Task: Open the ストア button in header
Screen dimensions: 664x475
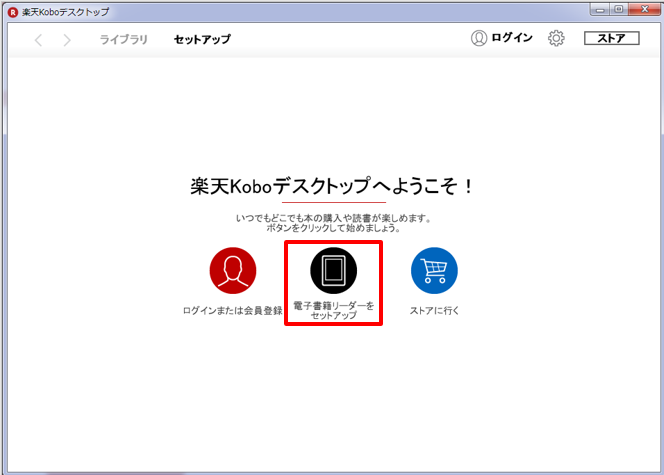Action: 611,38
